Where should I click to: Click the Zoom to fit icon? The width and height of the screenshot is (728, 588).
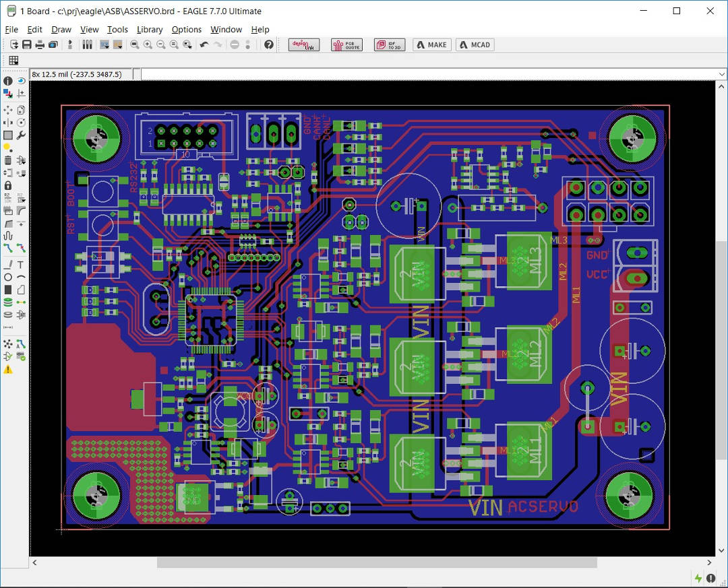pyautogui.click(x=135, y=44)
